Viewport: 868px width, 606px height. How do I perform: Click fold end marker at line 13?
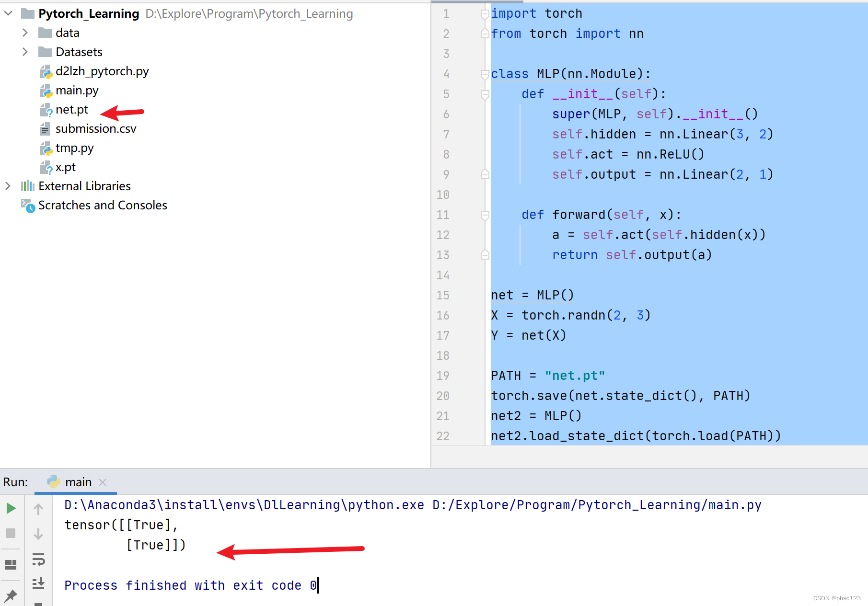tap(485, 255)
